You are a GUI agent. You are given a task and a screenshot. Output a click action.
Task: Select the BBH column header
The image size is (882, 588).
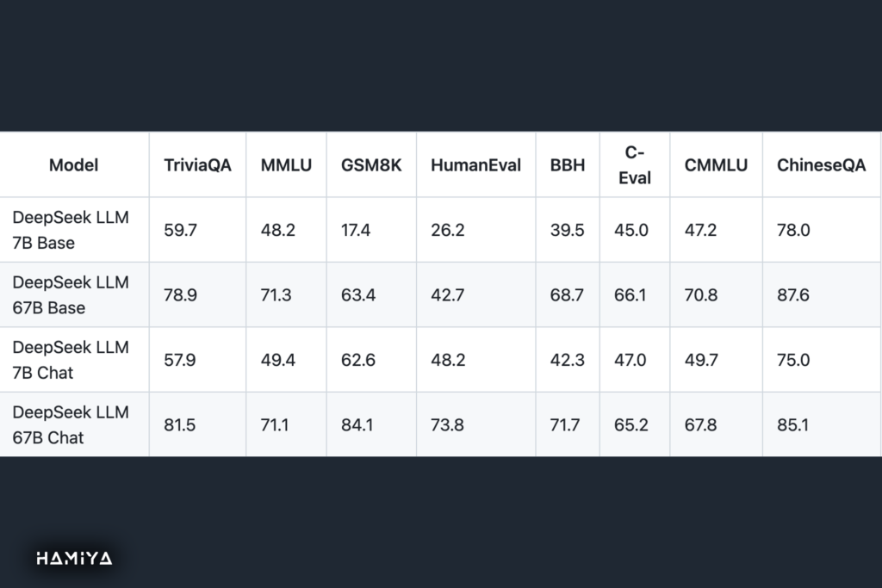pyautogui.click(x=568, y=165)
